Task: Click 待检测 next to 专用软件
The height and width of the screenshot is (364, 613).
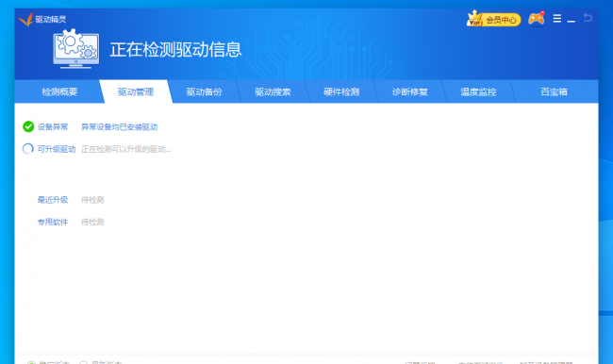Action: coord(92,222)
